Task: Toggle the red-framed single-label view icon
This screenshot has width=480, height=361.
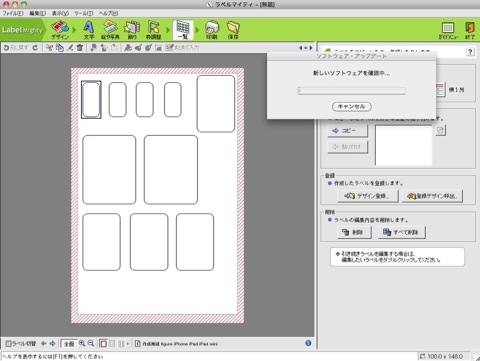Action: pyautogui.click(x=103, y=343)
